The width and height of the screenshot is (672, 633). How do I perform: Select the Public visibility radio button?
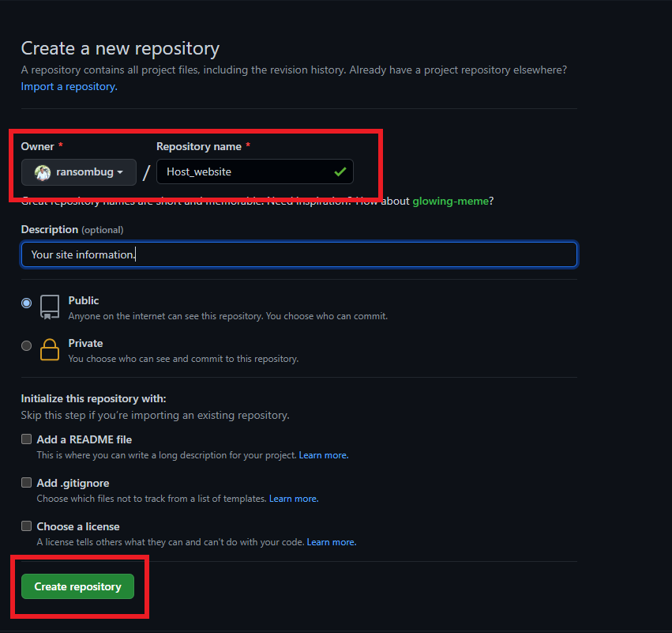pos(26,303)
